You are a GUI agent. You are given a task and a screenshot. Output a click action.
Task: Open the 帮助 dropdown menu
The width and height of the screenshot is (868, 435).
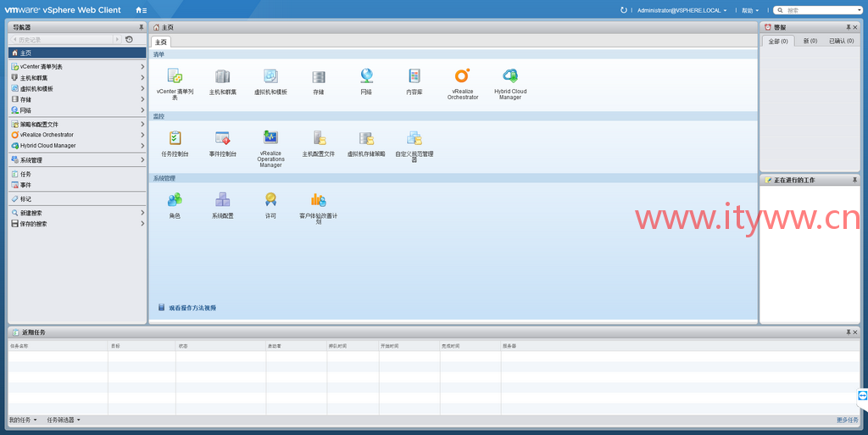point(750,10)
